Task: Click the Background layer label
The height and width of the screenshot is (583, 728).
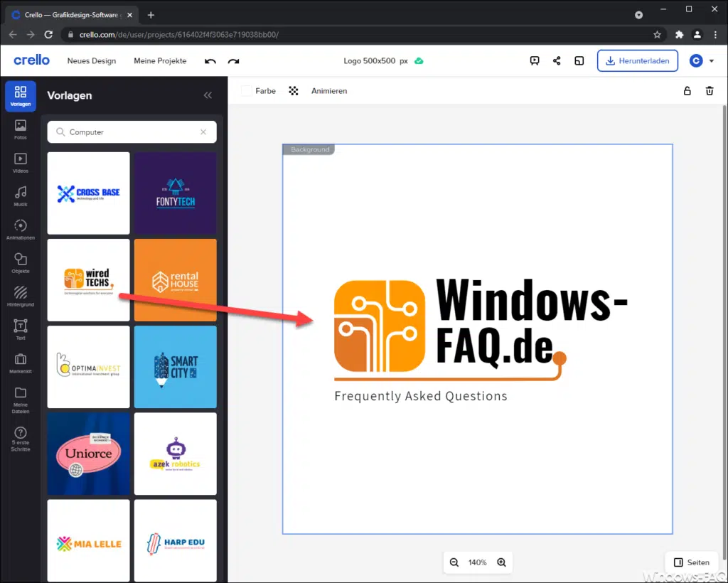Action: (309, 149)
